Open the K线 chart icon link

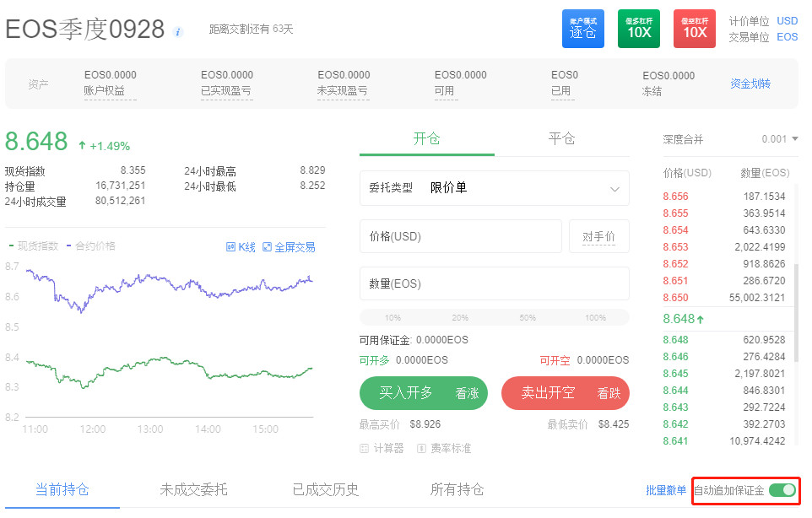pos(241,247)
